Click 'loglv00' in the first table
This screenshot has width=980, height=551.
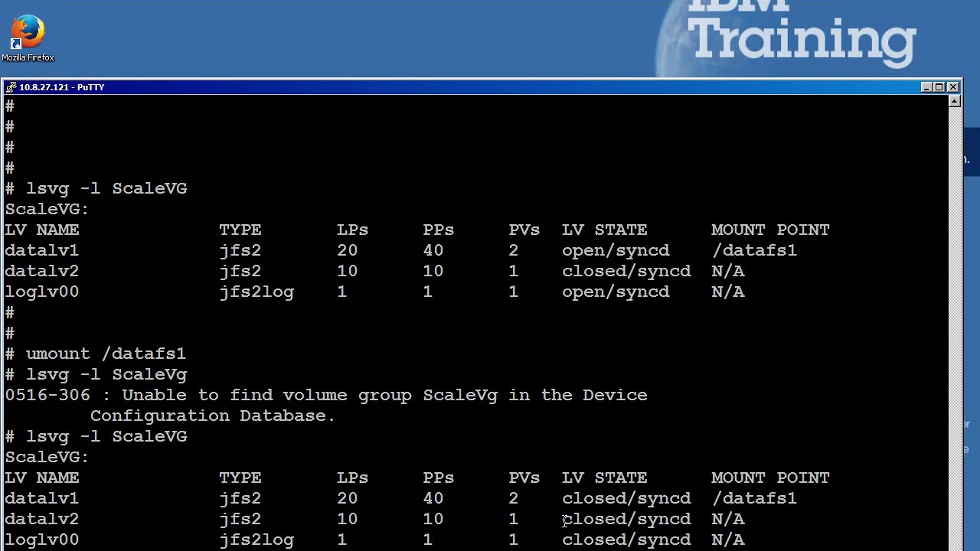42,292
